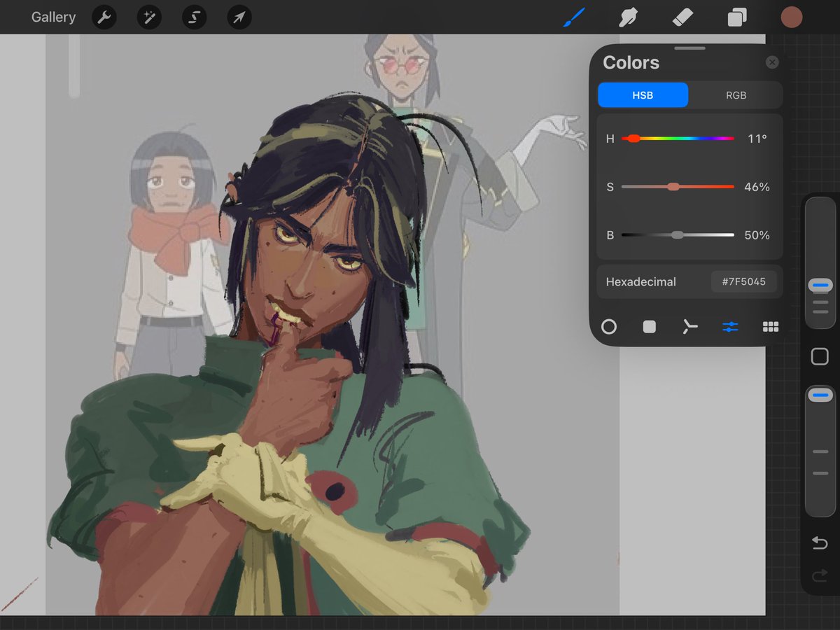Click the brightness value 50%
The height and width of the screenshot is (630, 840).
[757, 235]
